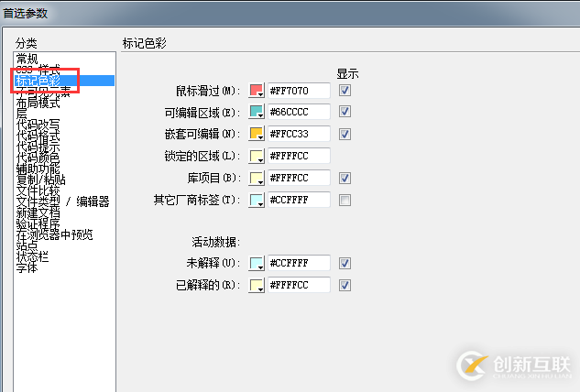The image size is (580, 392).
Task: Uncheck the 显示 checkbox for 鼠标滑过
Action: click(x=345, y=90)
